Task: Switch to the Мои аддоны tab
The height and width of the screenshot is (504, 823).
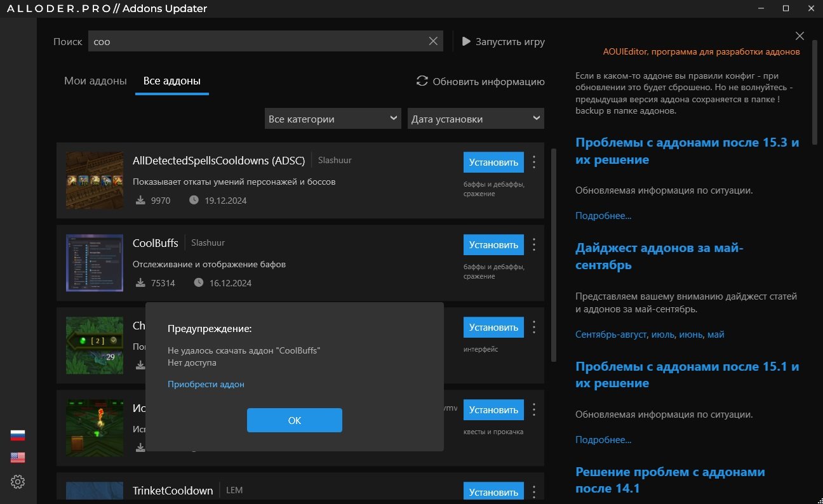Action: coord(95,81)
